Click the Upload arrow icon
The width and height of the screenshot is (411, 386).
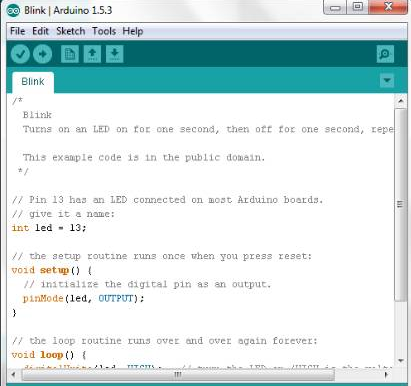coord(42,54)
